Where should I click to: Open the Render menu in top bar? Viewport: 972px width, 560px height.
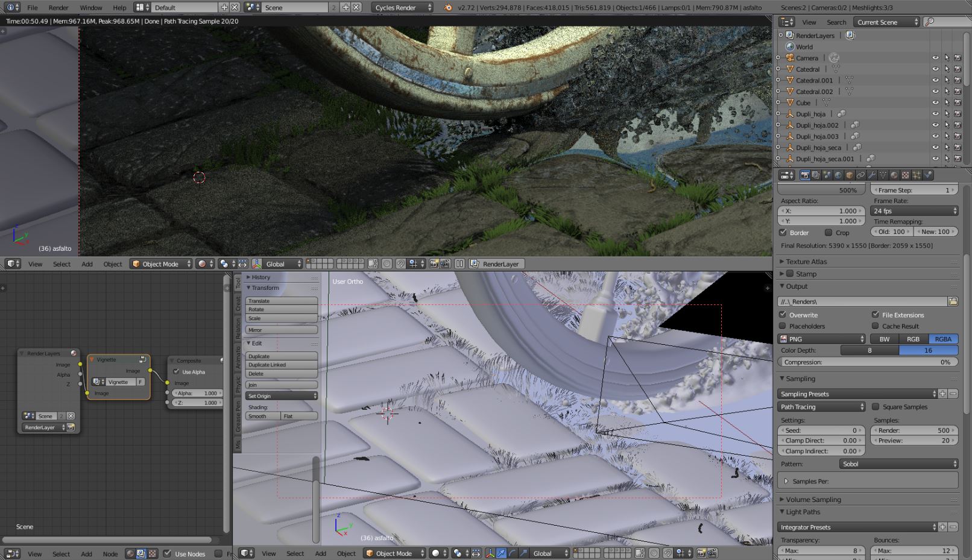pyautogui.click(x=58, y=8)
